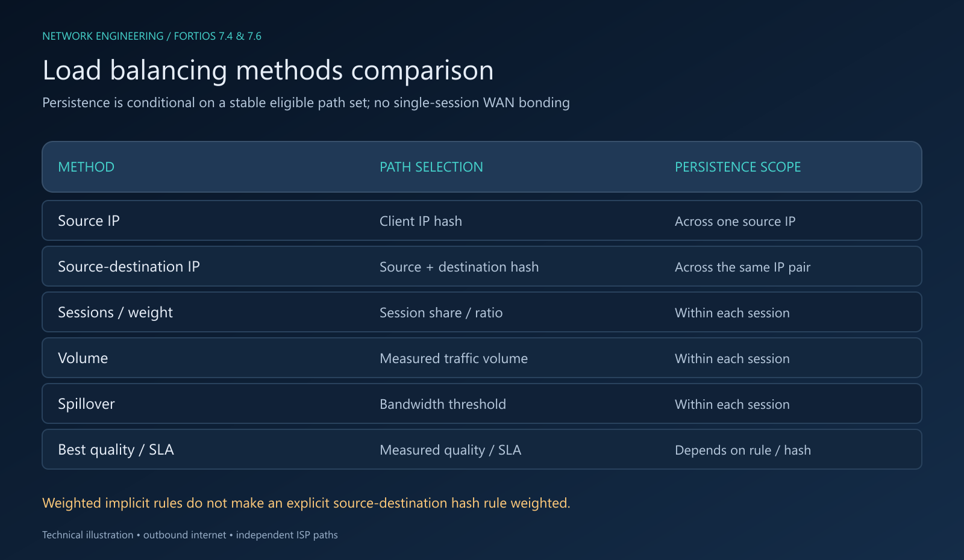
Task: Select the 'Sessions / weight' method cell
Action: pyautogui.click(x=115, y=313)
